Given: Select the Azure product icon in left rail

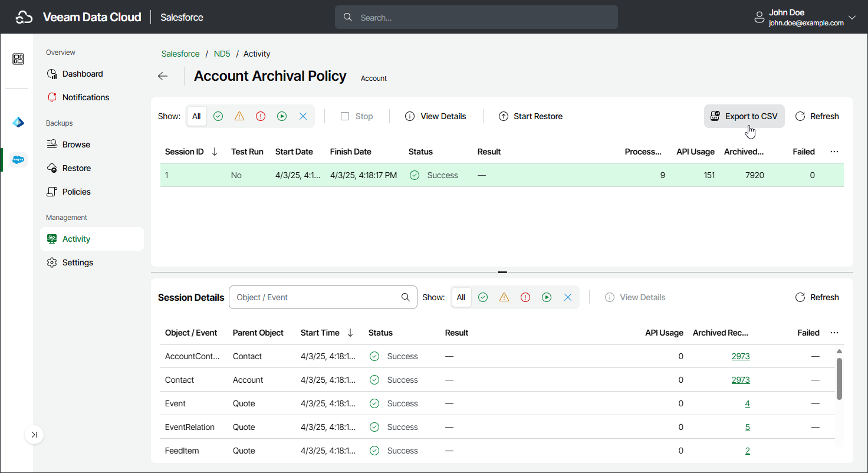Looking at the screenshot, I should 18,123.
